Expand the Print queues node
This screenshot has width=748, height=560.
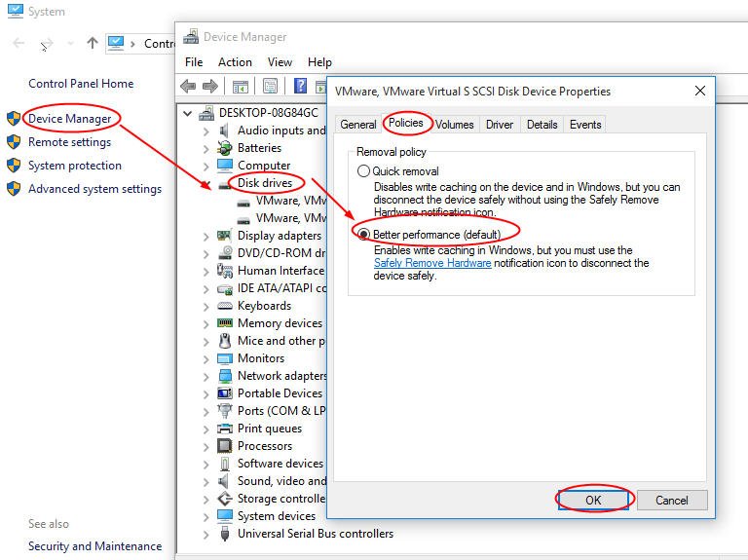(206, 429)
